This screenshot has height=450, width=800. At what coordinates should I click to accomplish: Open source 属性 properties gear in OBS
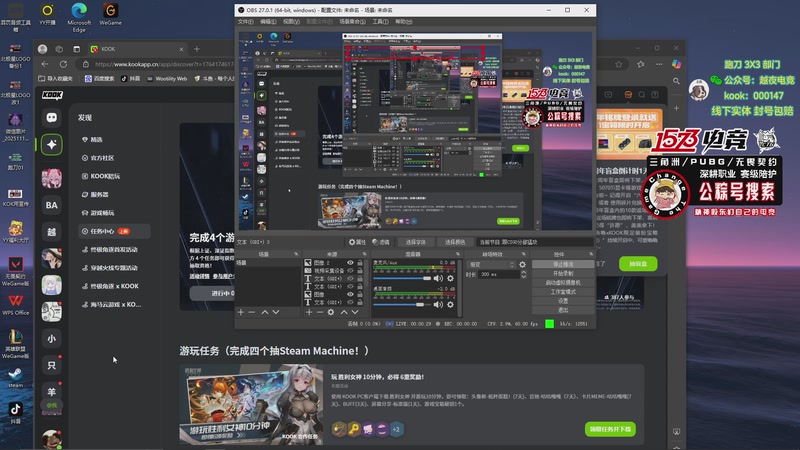click(x=357, y=242)
